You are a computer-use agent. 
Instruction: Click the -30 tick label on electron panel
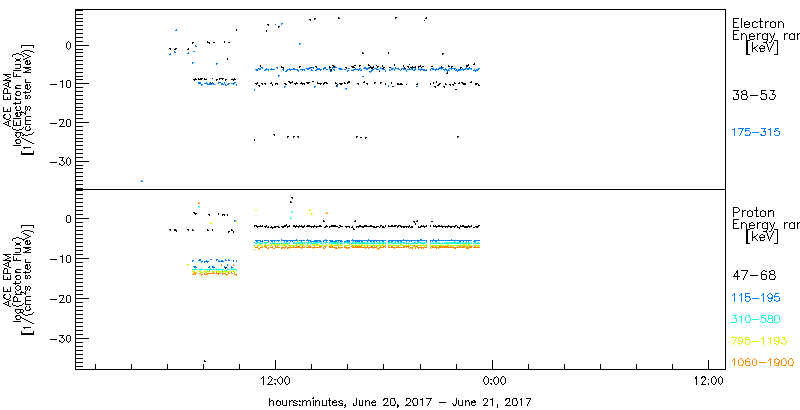coord(60,162)
